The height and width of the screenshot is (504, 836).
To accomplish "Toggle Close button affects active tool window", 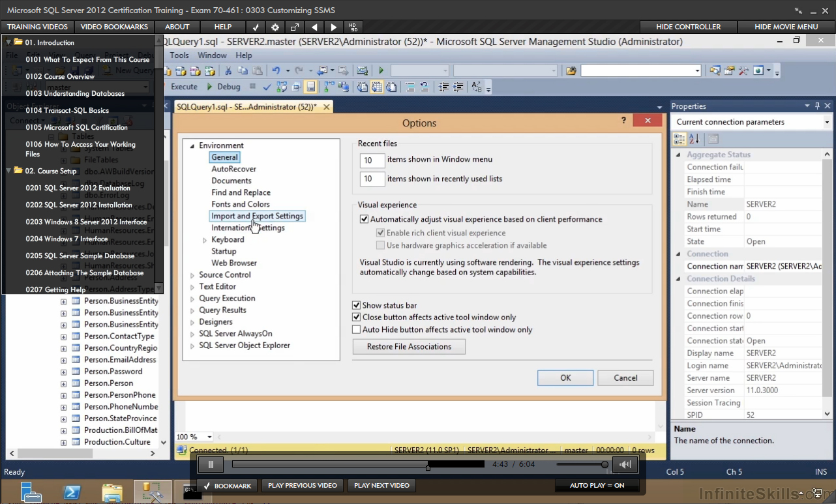I will 357,318.
